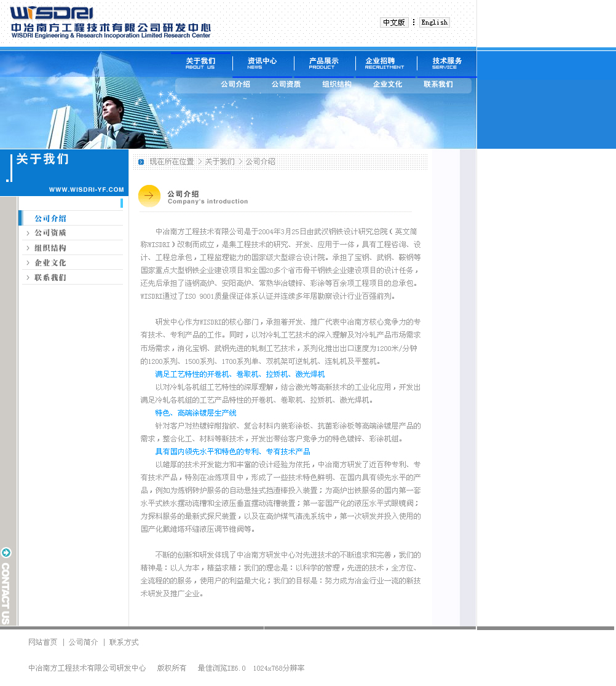Click 中冶南方工程技术有限公司研发中心 footer text

tap(87, 668)
